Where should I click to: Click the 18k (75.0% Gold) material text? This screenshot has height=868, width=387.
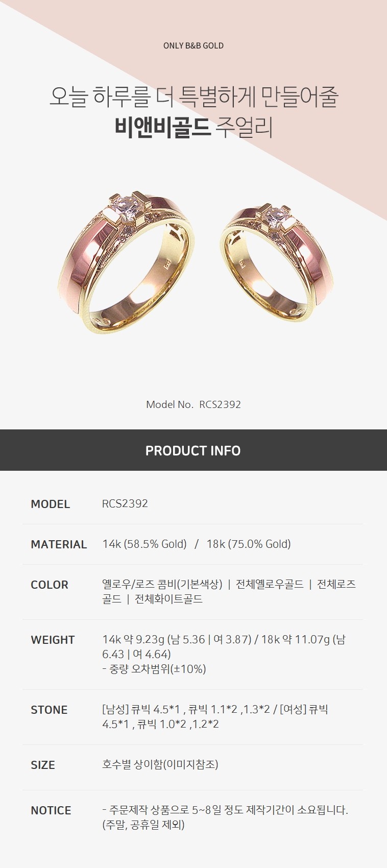249,544
